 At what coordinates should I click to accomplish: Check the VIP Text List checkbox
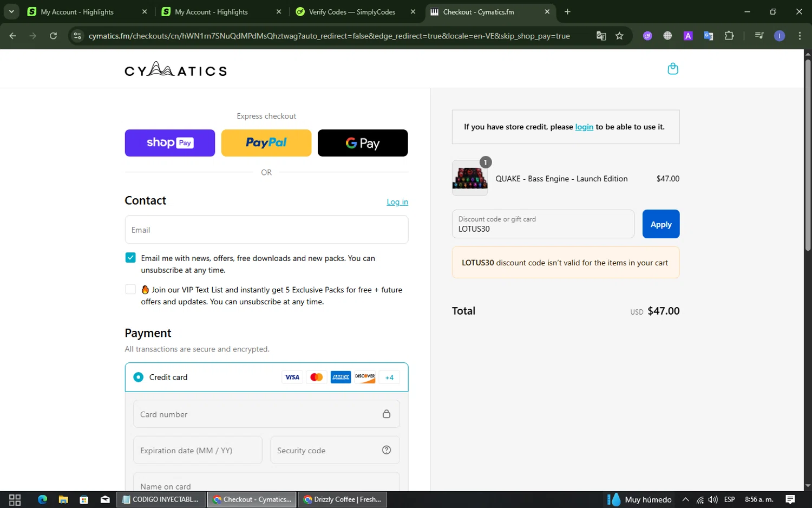click(x=130, y=289)
